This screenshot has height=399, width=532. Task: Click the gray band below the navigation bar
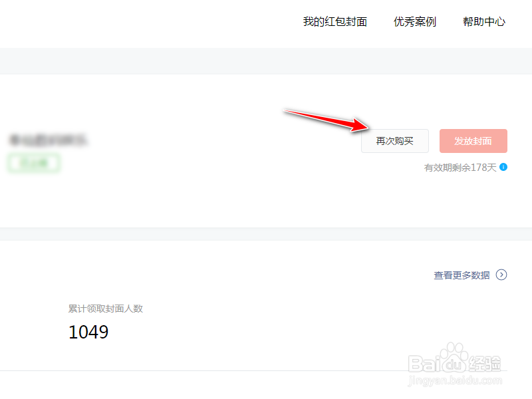coord(266,61)
